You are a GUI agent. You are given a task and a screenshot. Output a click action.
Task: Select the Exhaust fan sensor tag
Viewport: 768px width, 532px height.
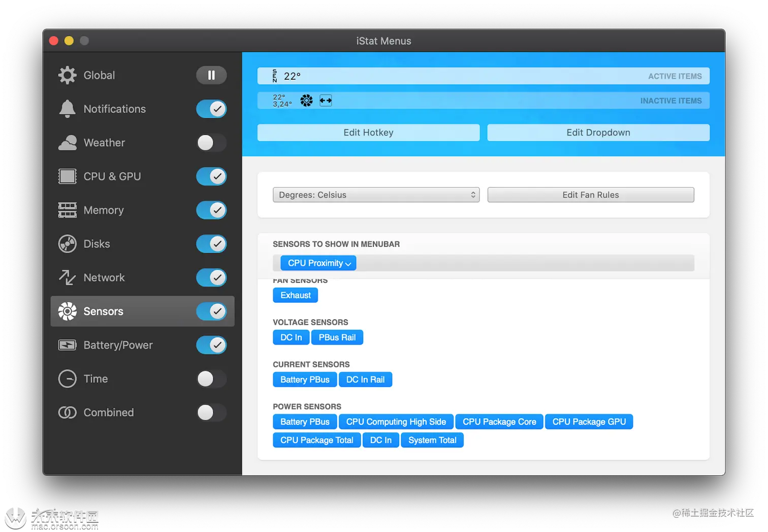pos(296,295)
